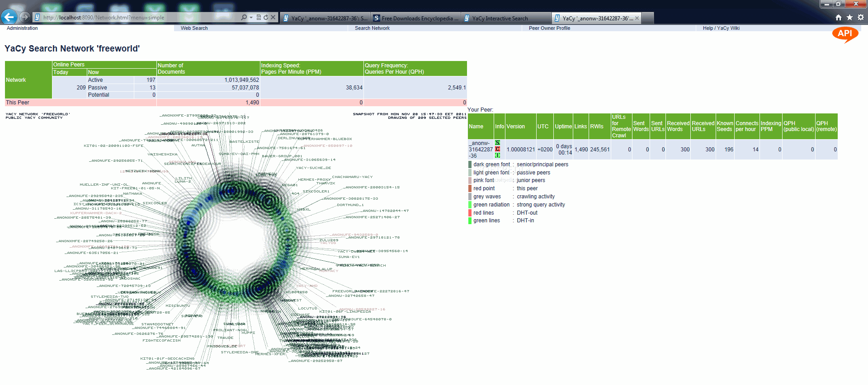Viewport: 868px width, 385px height.
Task: Open the Web Search menu item
Action: (x=194, y=28)
